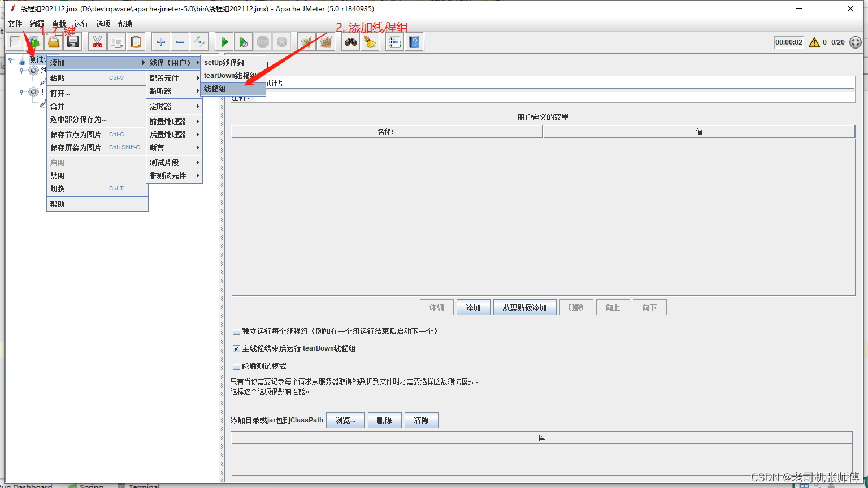The height and width of the screenshot is (488, 868).
Task: Click the 向上 button
Action: point(613,307)
